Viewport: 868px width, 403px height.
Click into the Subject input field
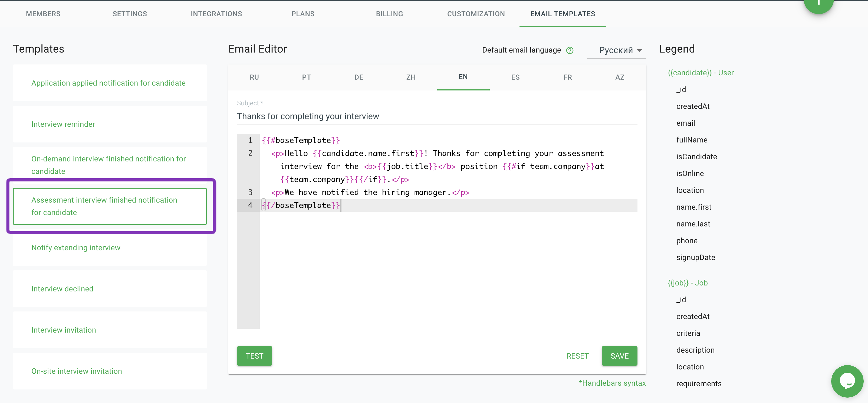[436, 116]
